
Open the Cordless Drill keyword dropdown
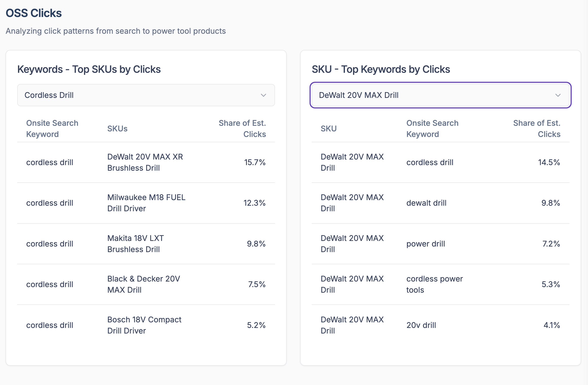(146, 95)
